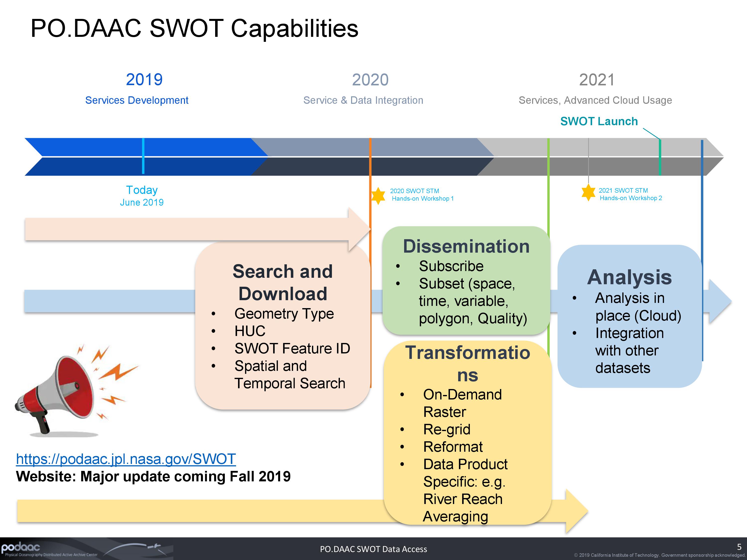The height and width of the screenshot is (560, 747).
Task: Select the yellow star marking Hands-on Workshop 2
Action: [x=588, y=192]
